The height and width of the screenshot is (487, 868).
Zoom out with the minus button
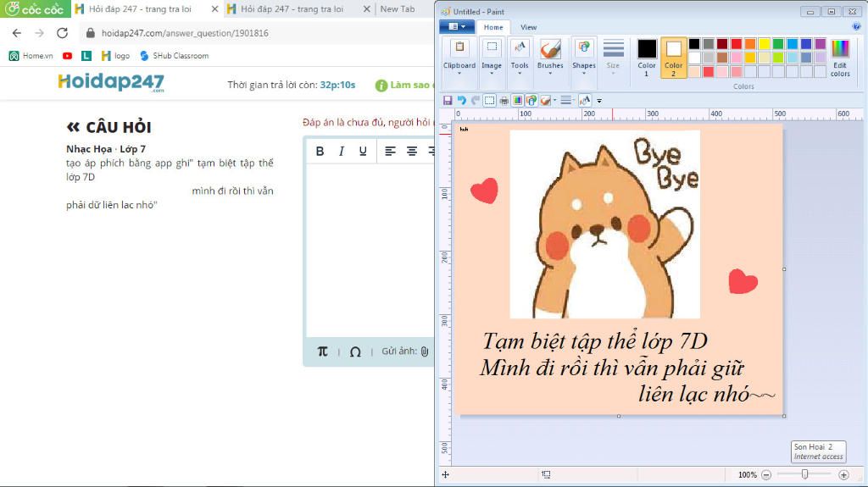pyautogui.click(x=766, y=475)
